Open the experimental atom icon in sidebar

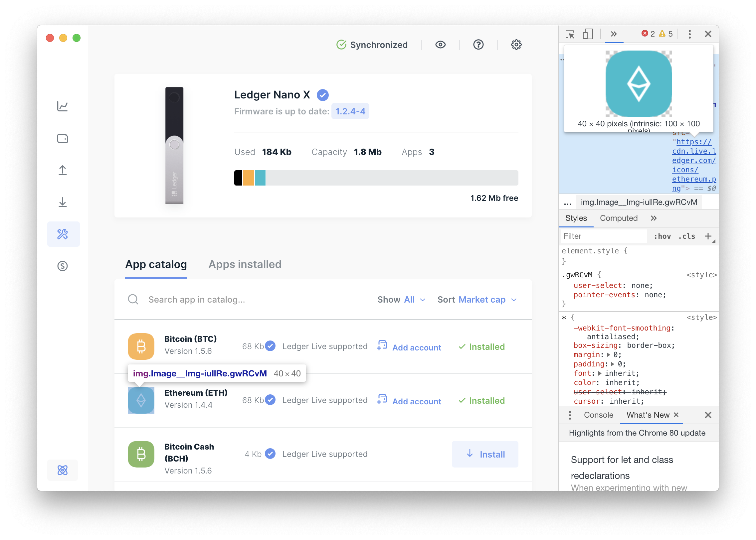(x=63, y=470)
